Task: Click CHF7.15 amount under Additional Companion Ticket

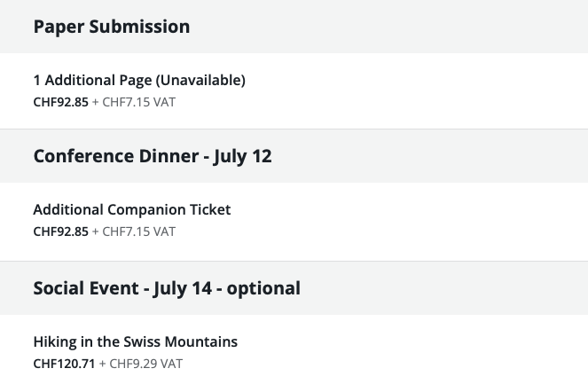Action: [126, 231]
